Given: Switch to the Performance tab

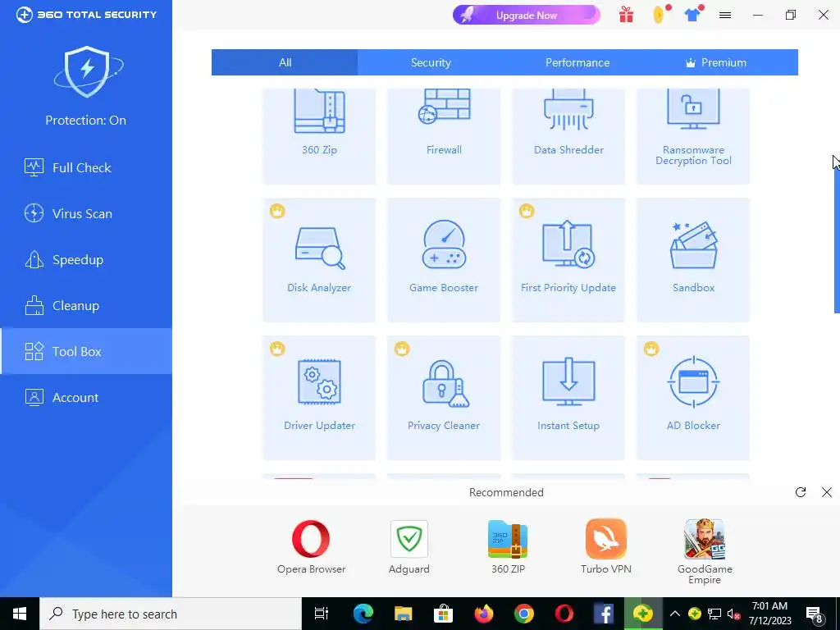Looking at the screenshot, I should [x=577, y=62].
